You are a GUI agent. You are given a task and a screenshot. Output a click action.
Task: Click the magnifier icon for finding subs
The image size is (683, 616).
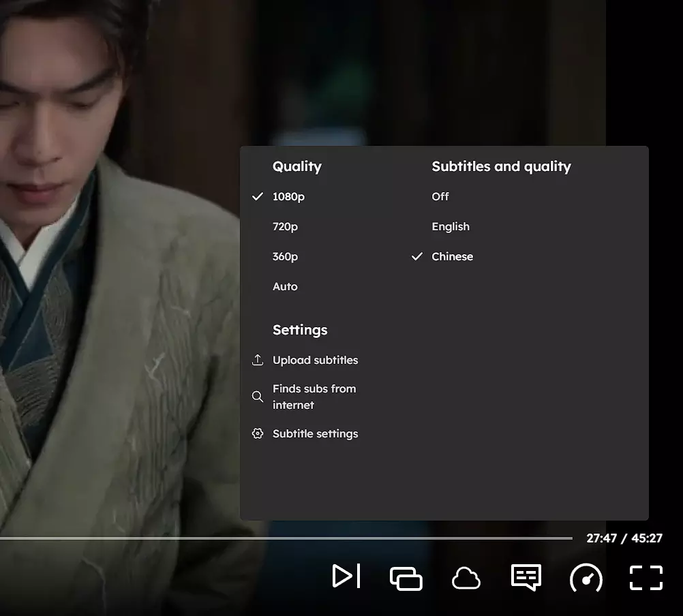(258, 397)
